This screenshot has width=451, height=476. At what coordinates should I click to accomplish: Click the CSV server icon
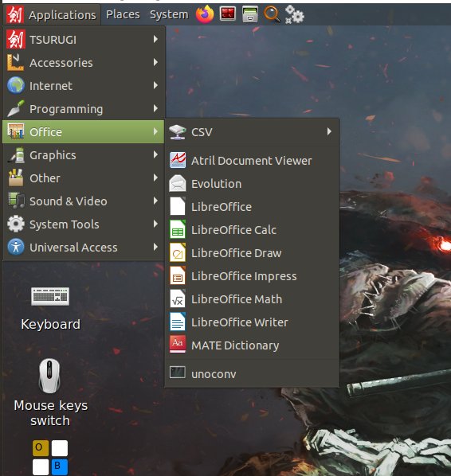[x=178, y=132]
